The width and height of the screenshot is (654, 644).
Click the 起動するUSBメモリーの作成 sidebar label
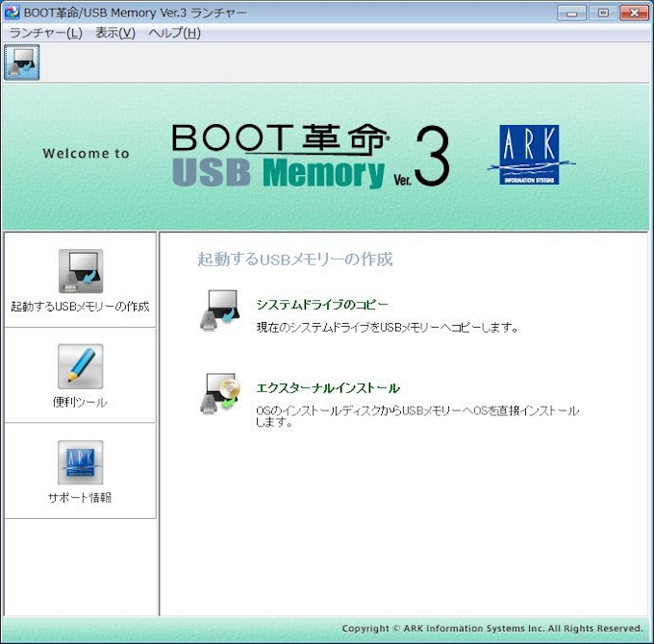[80, 307]
